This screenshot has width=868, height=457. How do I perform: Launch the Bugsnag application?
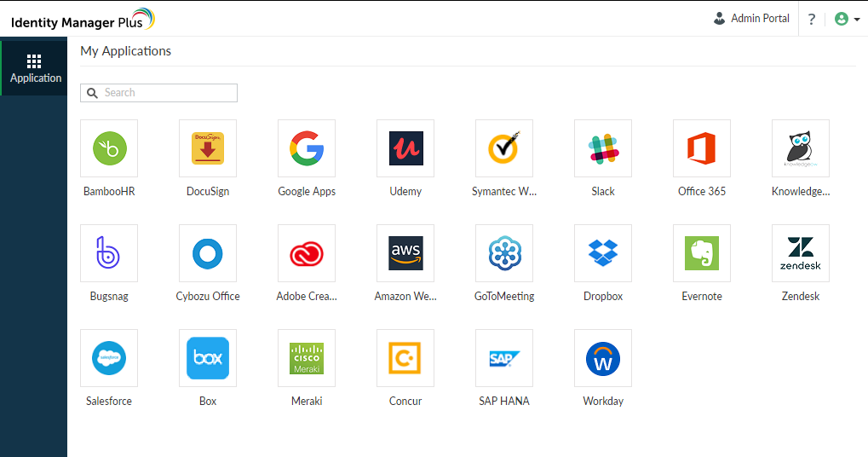(109, 253)
